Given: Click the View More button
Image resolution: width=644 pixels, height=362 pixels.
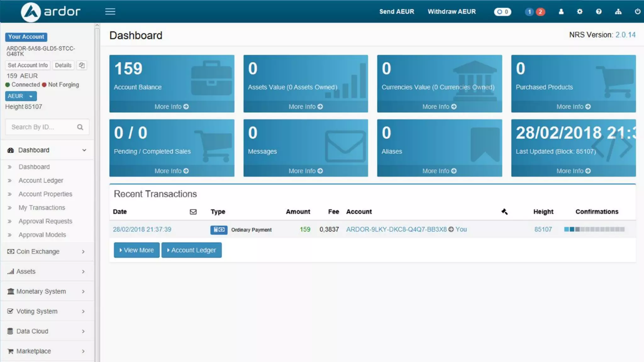Looking at the screenshot, I should (x=136, y=250).
